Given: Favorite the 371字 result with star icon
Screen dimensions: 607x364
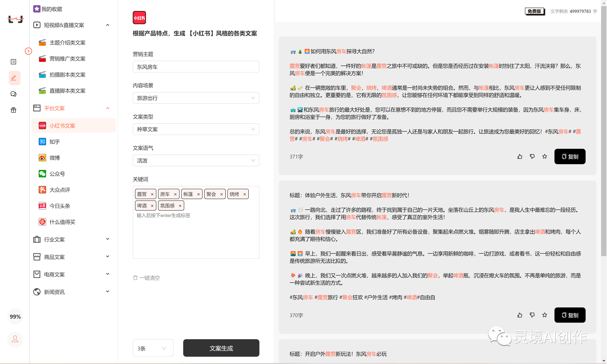Looking at the screenshot, I should coord(545,157).
